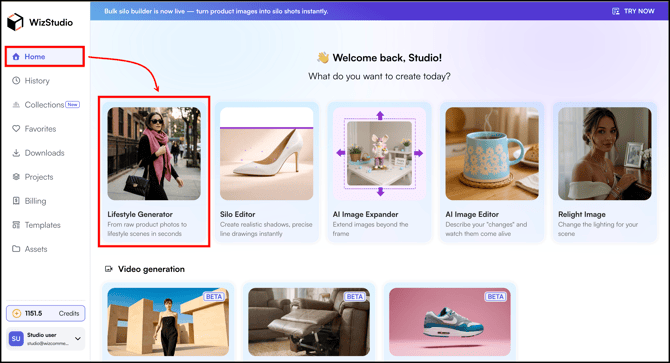This screenshot has height=363, width=670.
Task: Open the Home menu item
Action: pos(44,56)
